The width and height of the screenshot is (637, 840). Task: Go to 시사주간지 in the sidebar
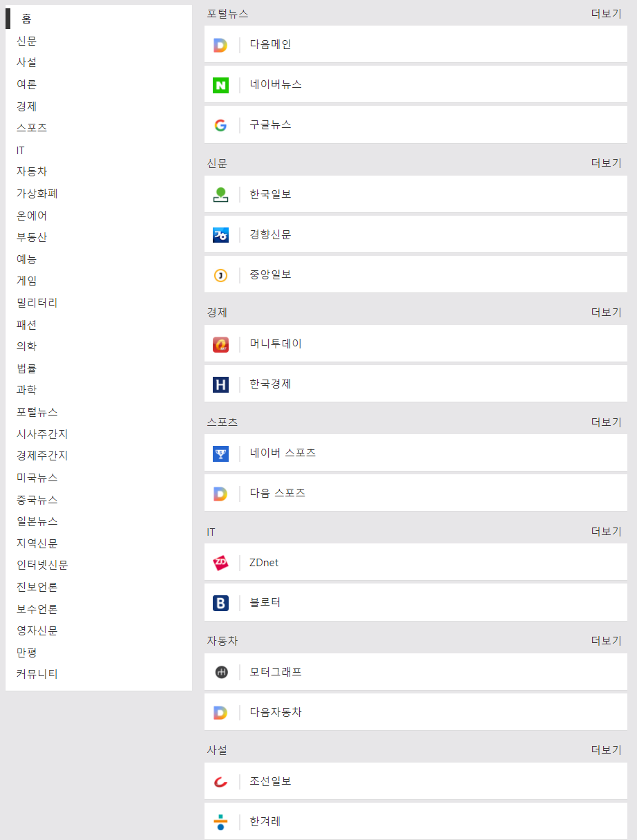point(42,434)
